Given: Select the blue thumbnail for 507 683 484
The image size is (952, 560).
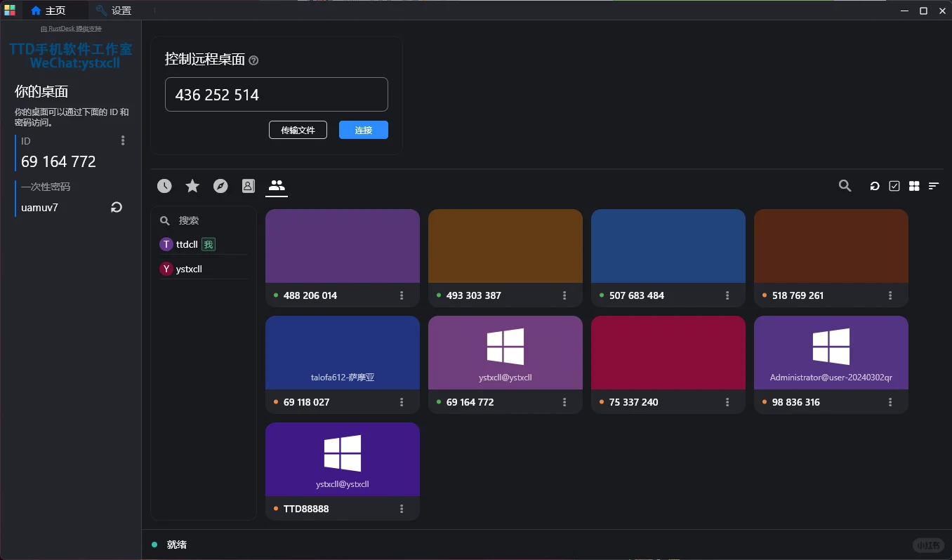Looking at the screenshot, I should tap(668, 246).
